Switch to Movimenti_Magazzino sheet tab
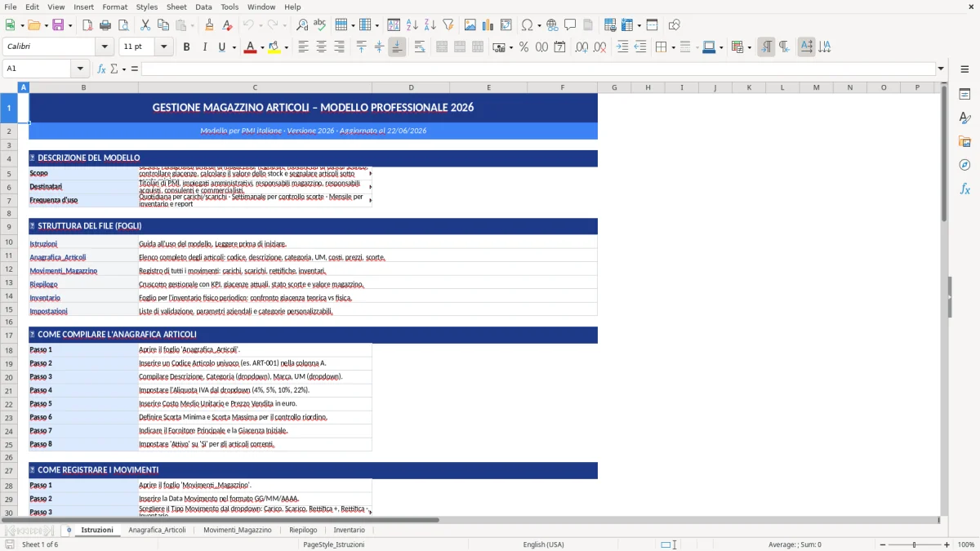The height and width of the screenshot is (551, 980). click(238, 530)
